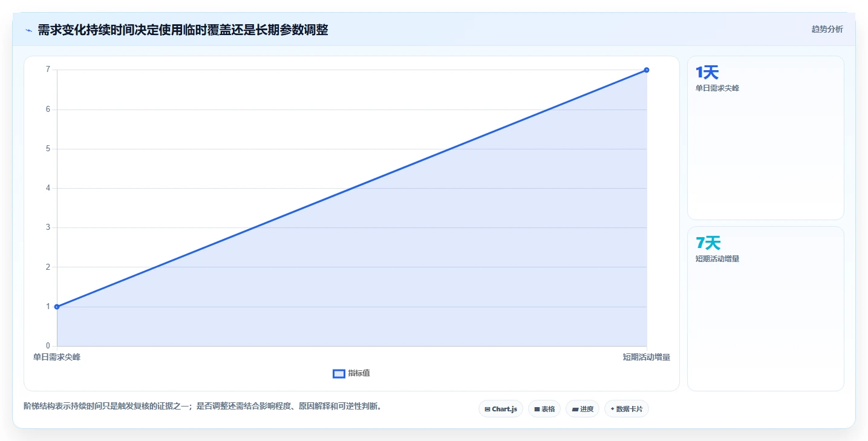Click the y-axis tick label 4
The height and width of the screenshot is (441, 868).
click(47, 188)
